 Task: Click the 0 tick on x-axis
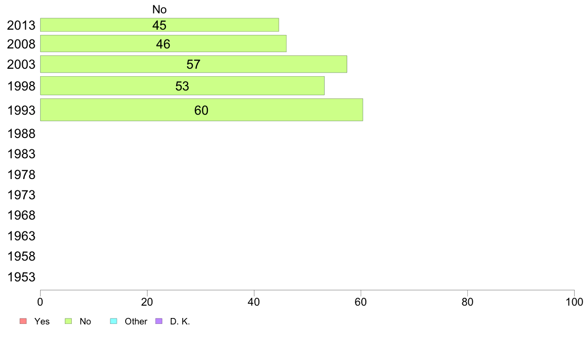pos(40,302)
